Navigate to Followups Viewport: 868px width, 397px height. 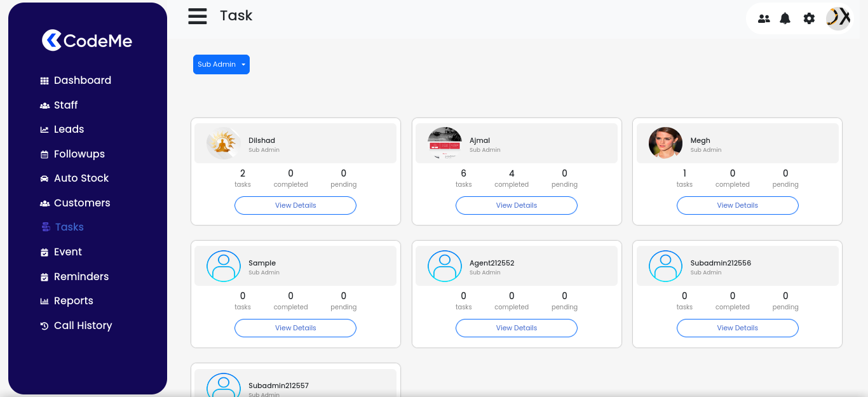click(79, 154)
